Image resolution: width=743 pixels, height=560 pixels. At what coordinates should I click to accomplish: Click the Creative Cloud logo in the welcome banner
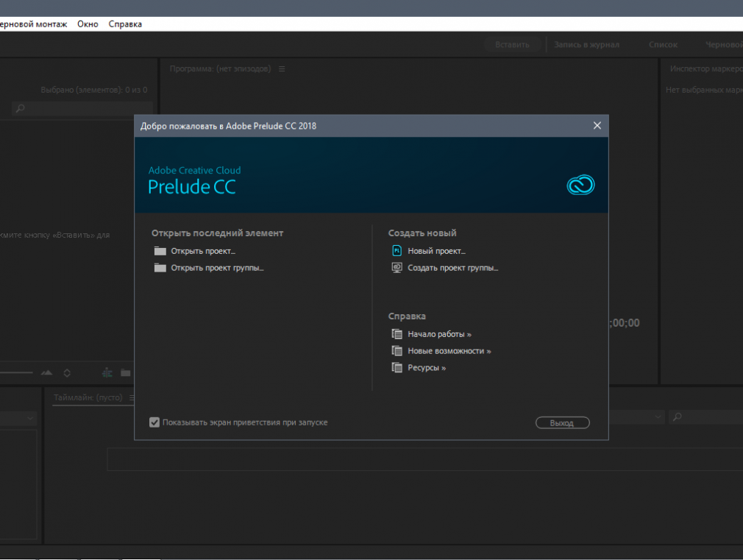tap(580, 185)
